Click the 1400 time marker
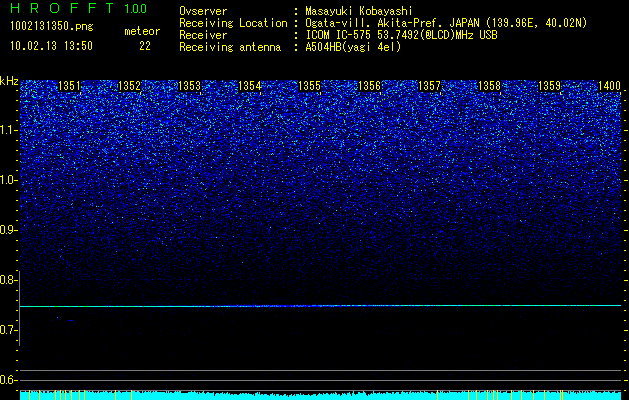The height and width of the screenshot is (400, 629). point(609,86)
